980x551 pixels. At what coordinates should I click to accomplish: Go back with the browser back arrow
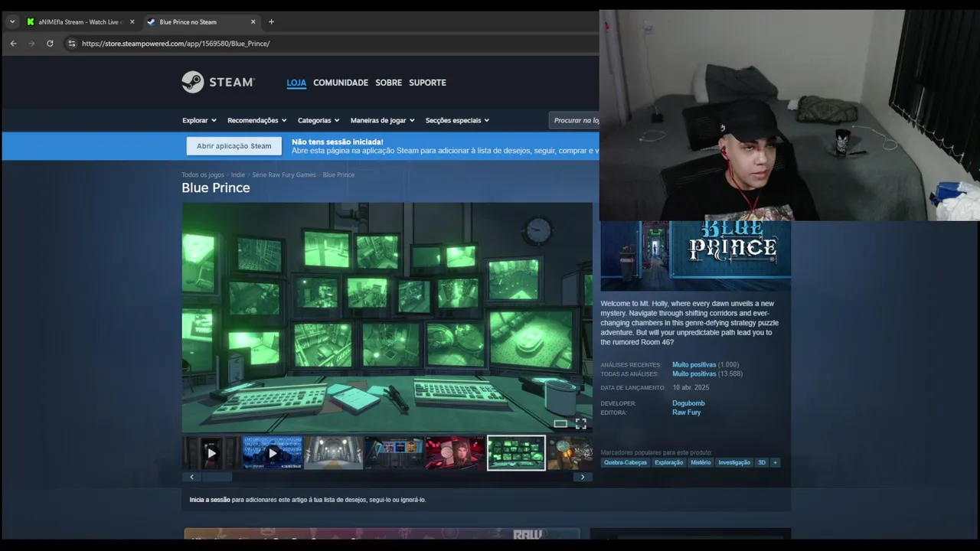pos(13,44)
